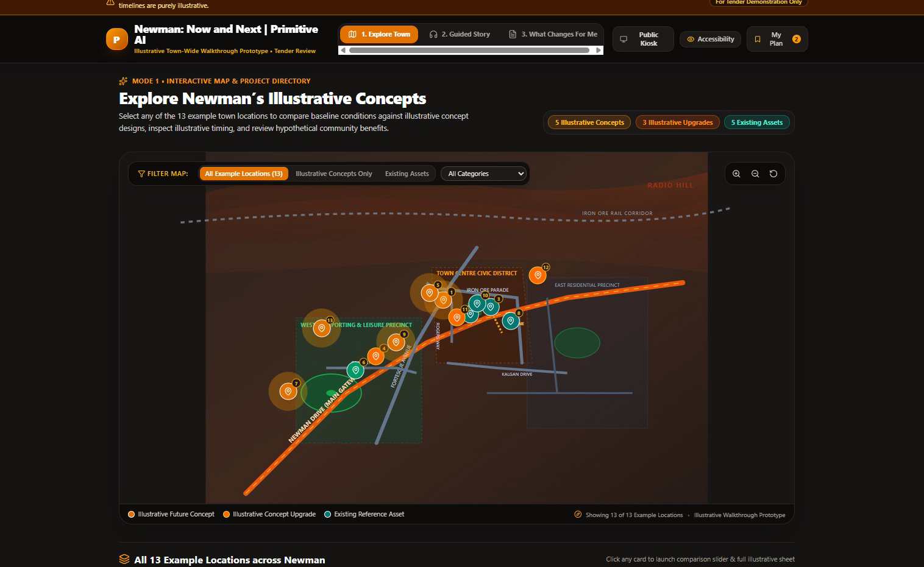Click the 5 Illustrative Concepts chip
Screen dimensions: 924x567
coord(589,122)
